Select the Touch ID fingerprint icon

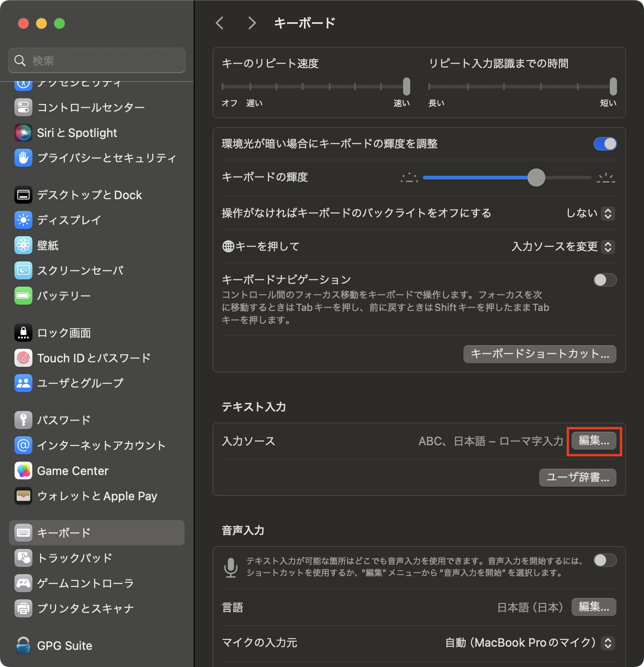click(23, 358)
